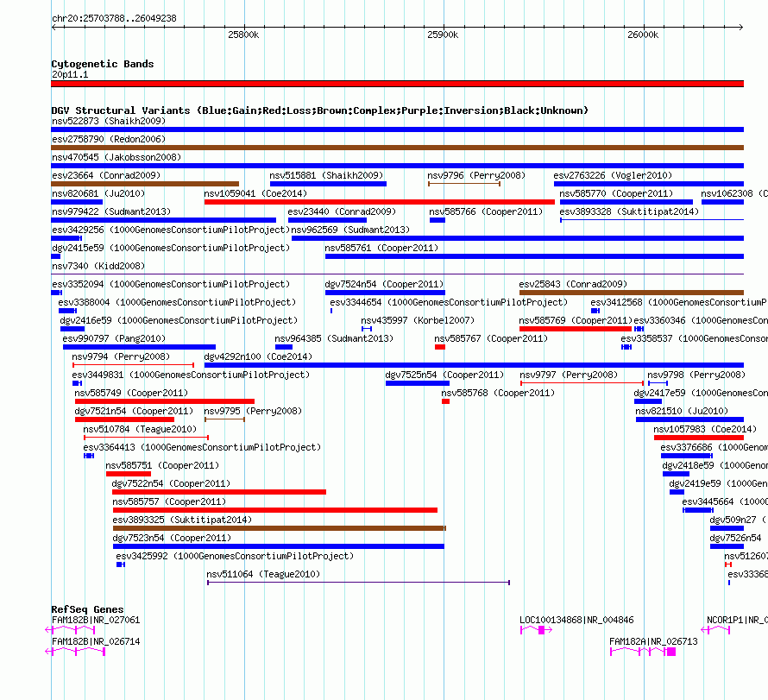Viewport: 768px width, 700px height.
Task: Open nsv821510 (Ju2010) label
Action: (682, 411)
